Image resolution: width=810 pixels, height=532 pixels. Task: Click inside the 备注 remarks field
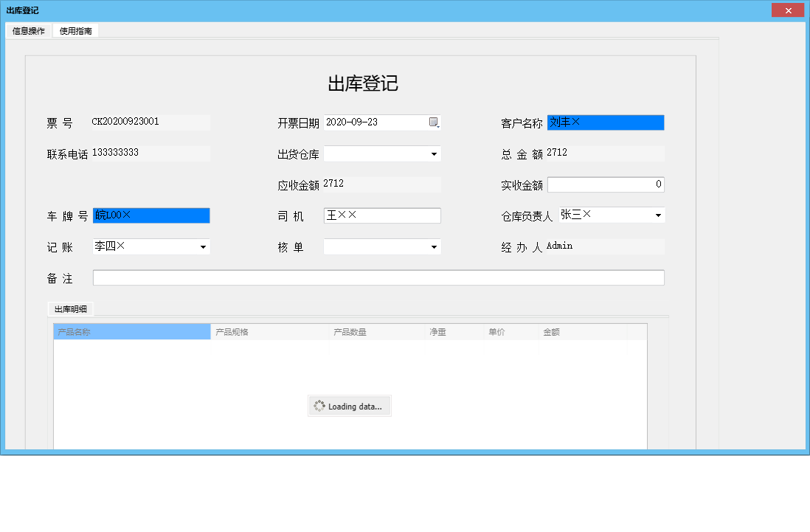378,277
